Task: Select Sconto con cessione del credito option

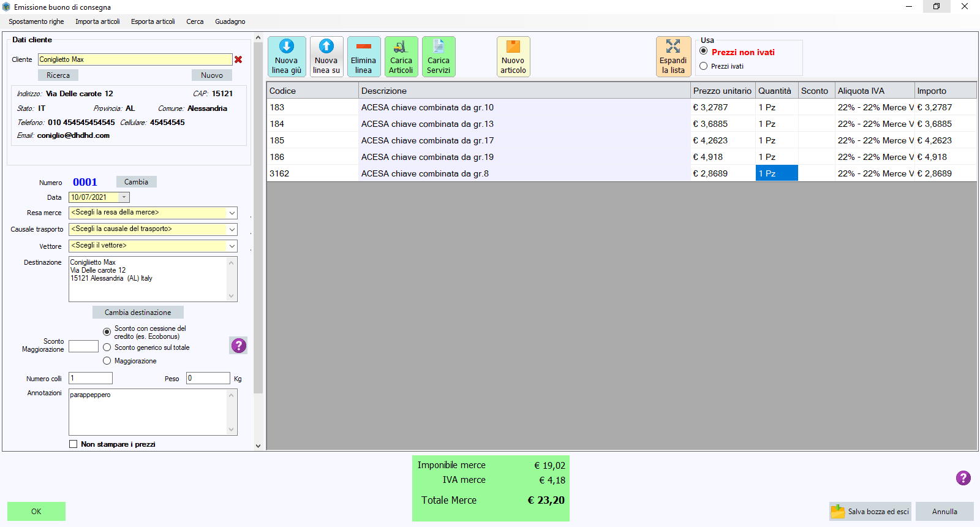Action: click(107, 332)
